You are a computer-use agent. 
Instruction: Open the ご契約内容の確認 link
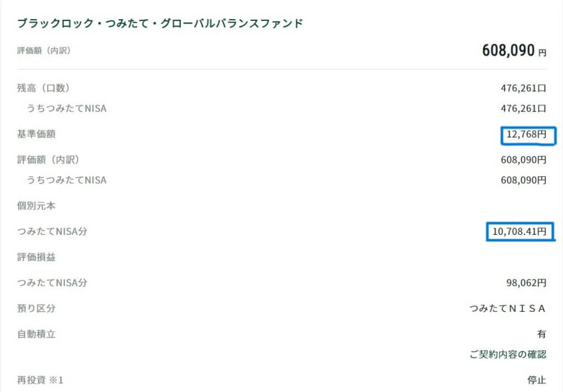508,355
